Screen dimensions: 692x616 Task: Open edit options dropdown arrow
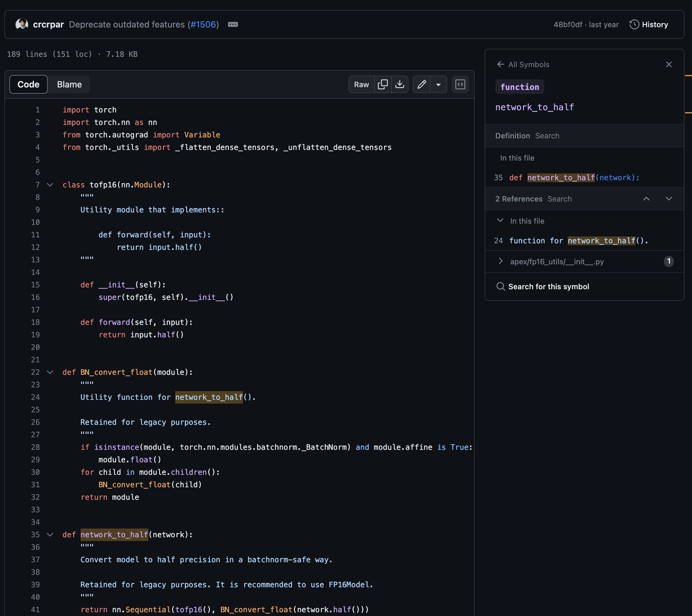[438, 84]
